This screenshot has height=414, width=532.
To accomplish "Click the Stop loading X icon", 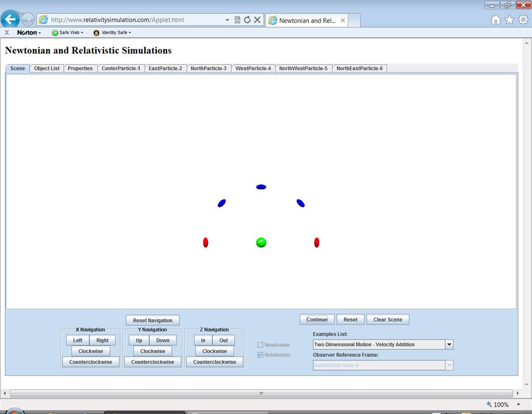I will coord(257,20).
